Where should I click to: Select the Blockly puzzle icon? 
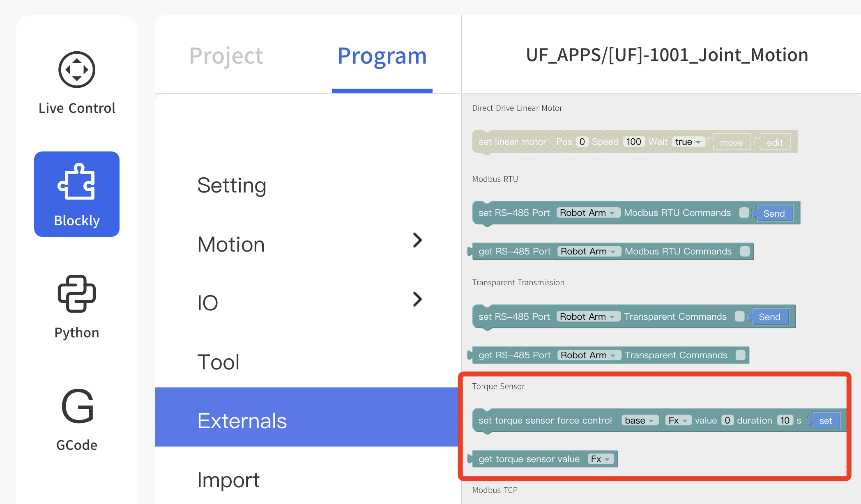point(77,182)
